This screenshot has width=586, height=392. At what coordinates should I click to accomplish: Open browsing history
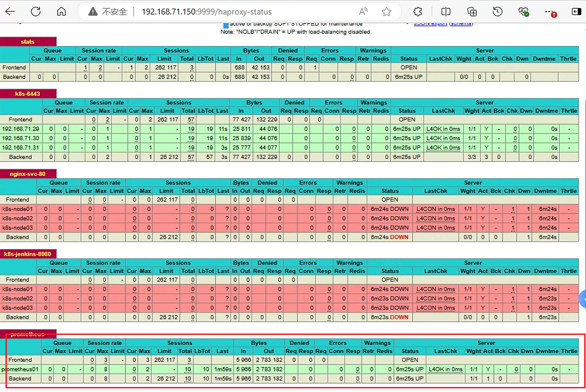pyautogui.click(x=498, y=12)
